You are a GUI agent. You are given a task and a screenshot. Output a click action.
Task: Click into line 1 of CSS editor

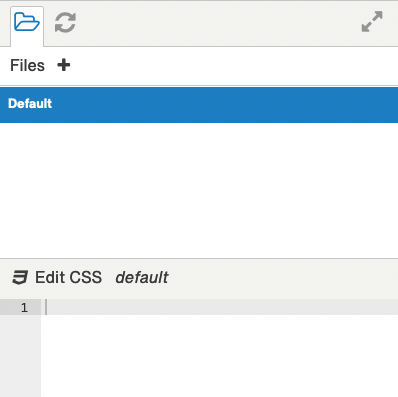click(220, 307)
